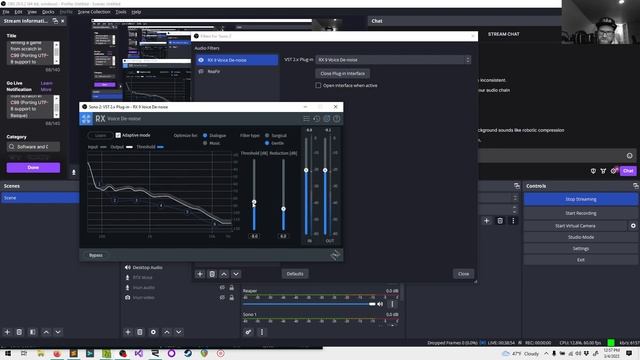Open the Help menu
The width and height of the screenshot is (640, 360).
click(x=136, y=12)
